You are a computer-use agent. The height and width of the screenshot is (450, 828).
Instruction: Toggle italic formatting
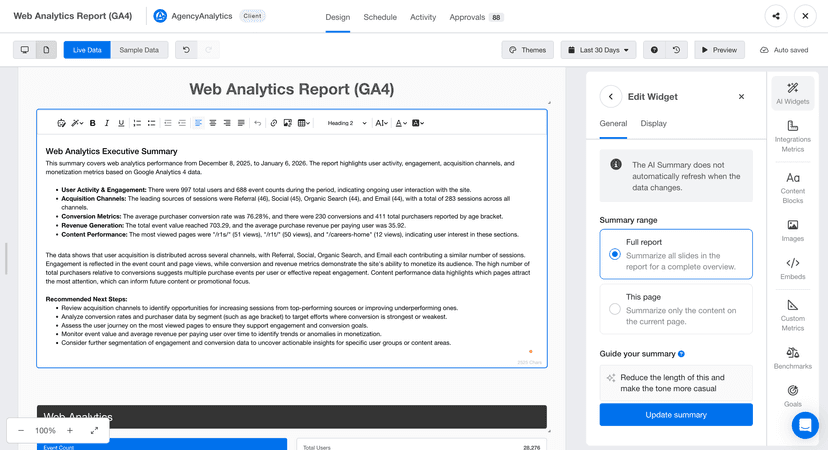(x=107, y=123)
